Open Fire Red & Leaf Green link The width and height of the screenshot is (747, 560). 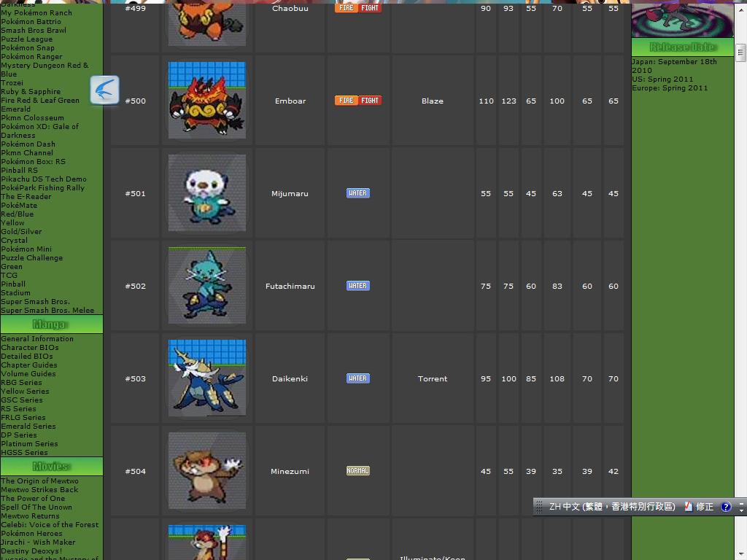(x=40, y=100)
